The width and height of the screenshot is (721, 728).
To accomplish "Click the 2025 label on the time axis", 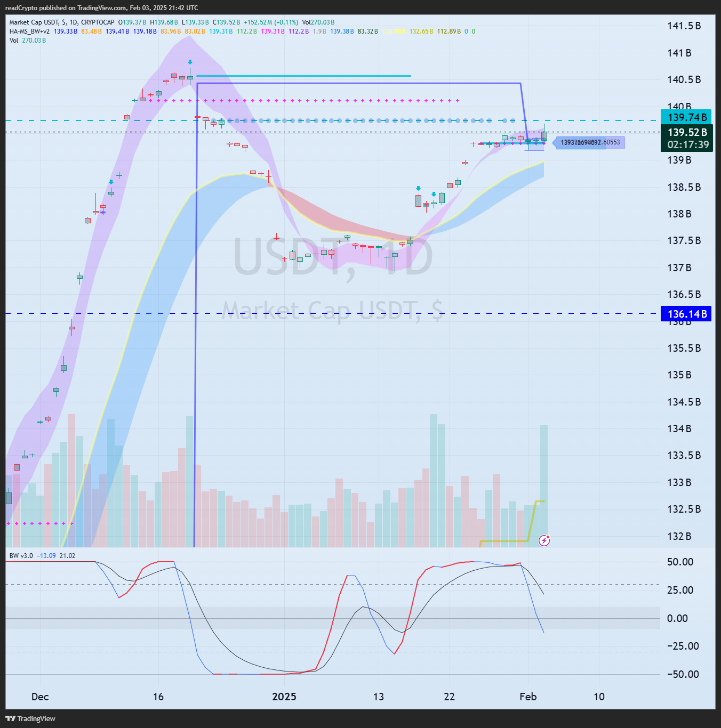I will pyautogui.click(x=284, y=697).
